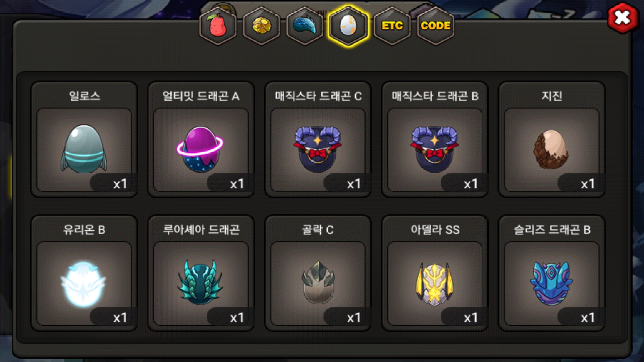Viewport: 644px width, 362px height.
Task: Switch to the gold nugget tab
Action: click(262, 26)
